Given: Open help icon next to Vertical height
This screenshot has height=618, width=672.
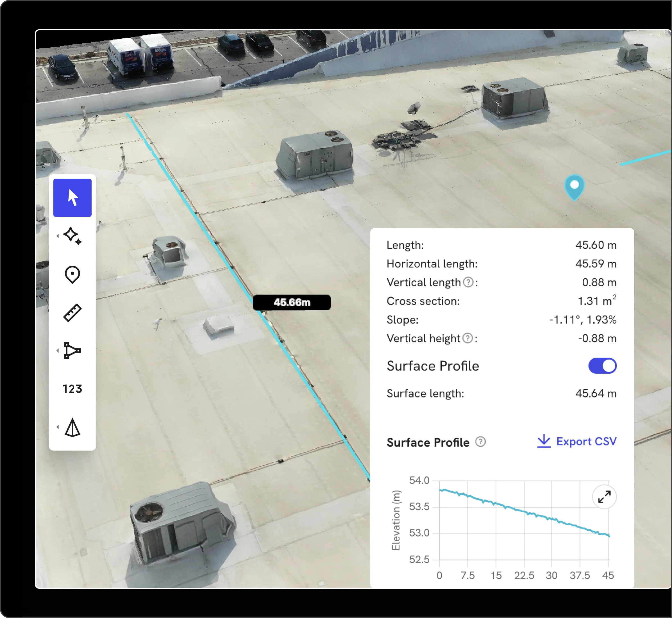Looking at the screenshot, I should [x=467, y=338].
